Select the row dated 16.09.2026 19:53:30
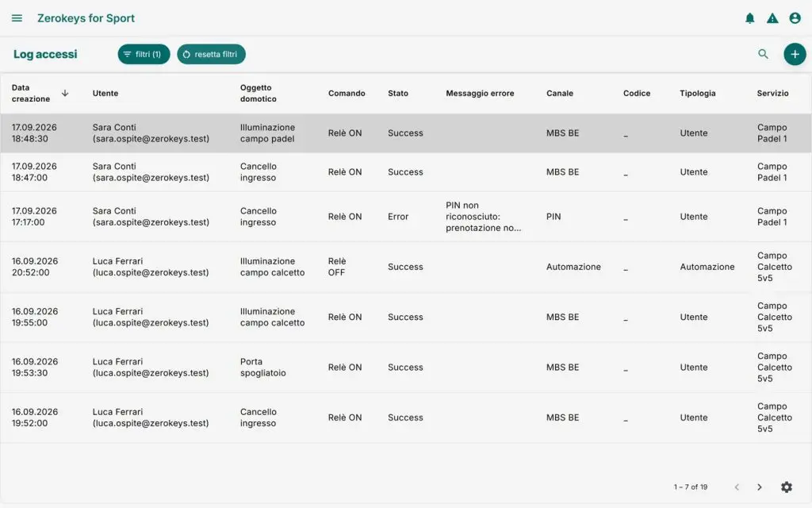The width and height of the screenshot is (812, 508). [406, 368]
